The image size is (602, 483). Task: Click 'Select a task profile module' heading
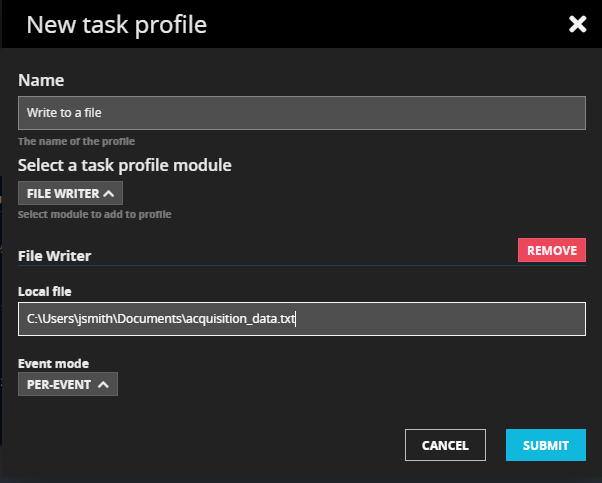pos(125,164)
